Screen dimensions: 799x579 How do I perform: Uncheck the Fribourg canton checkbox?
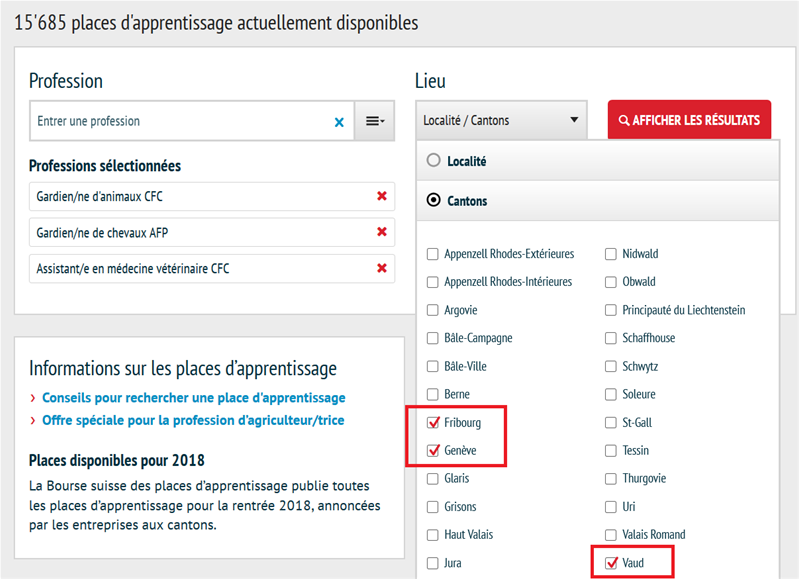click(433, 423)
